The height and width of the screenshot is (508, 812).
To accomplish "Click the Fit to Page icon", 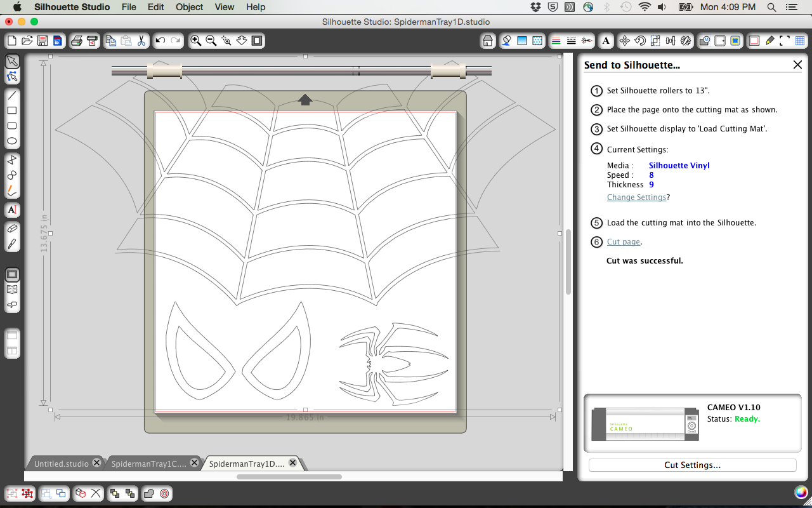I will point(257,41).
